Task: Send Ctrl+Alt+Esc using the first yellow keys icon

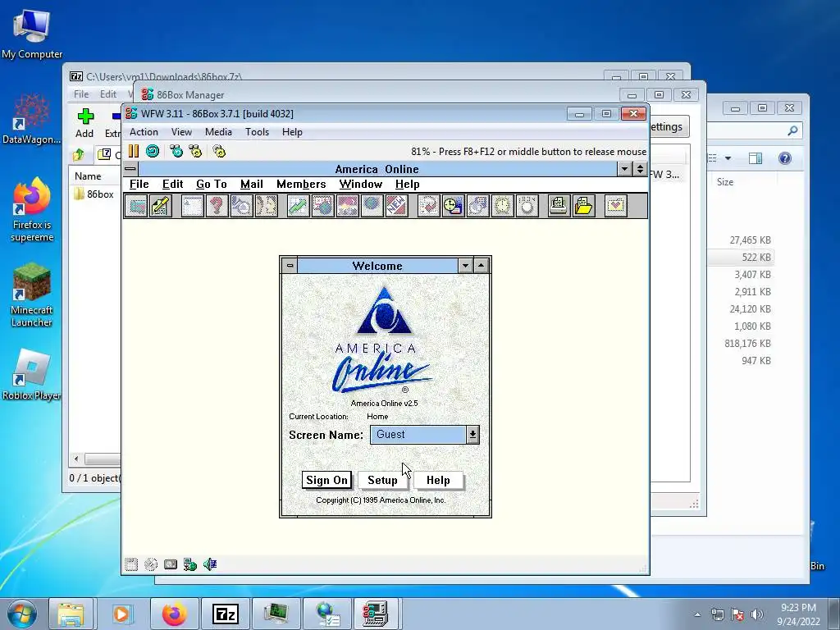Action: (195, 151)
